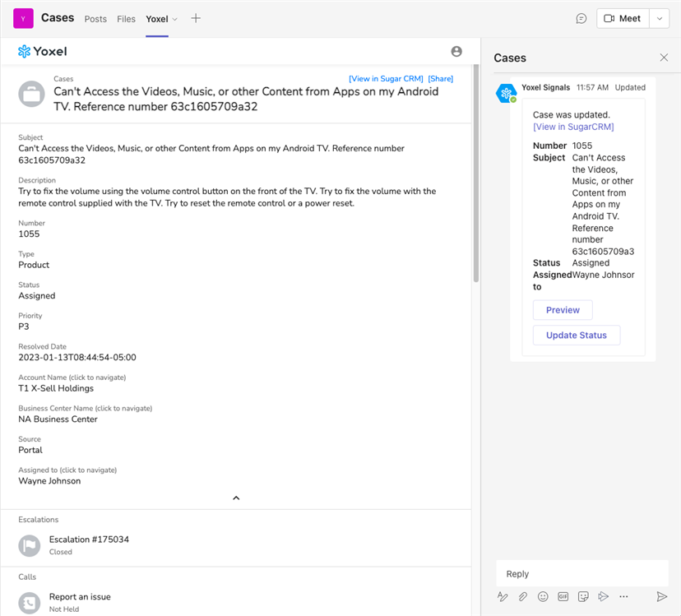This screenshot has height=616, width=681.
Task: Send the reply with the arrow icon
Action: (x=661, y=596)
